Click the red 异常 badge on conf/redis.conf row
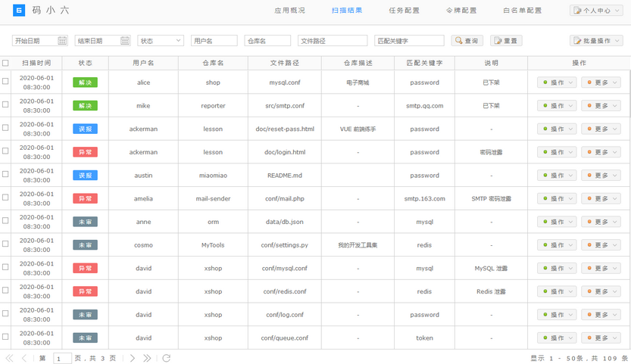The height and width of the screenshot is (364, 631). coord(86,291)
